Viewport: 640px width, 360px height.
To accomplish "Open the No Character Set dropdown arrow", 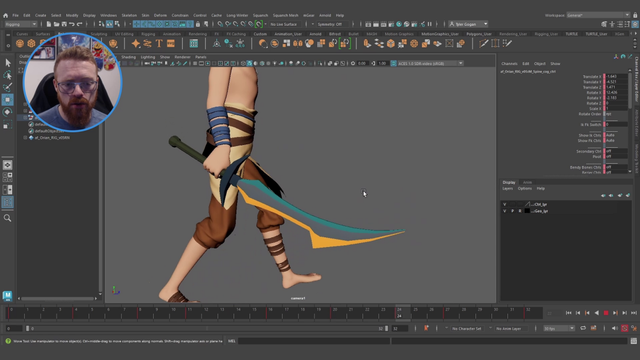I will coord(446,328).
